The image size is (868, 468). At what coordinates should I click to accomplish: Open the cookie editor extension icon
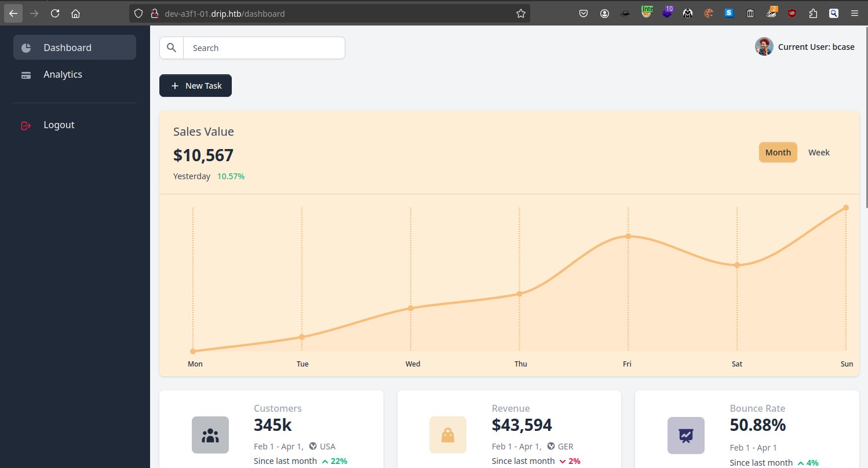coord(708,13)
